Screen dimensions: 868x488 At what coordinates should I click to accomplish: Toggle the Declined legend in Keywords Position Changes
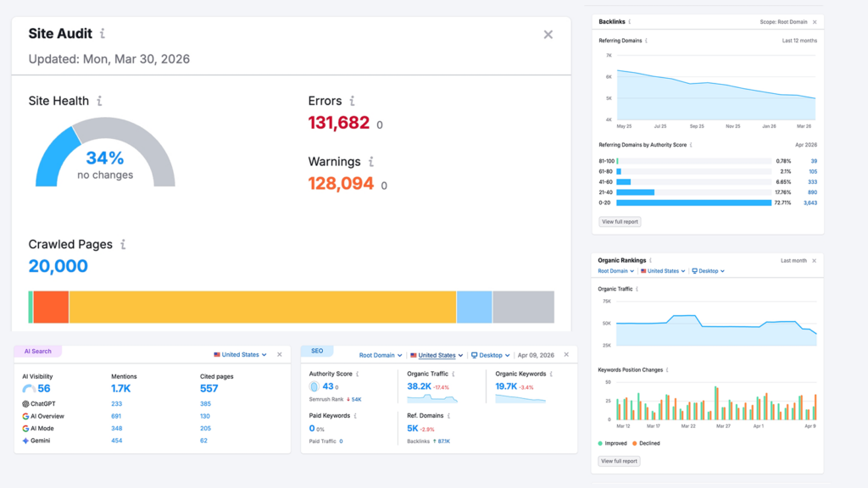click(x=648, y=444)
